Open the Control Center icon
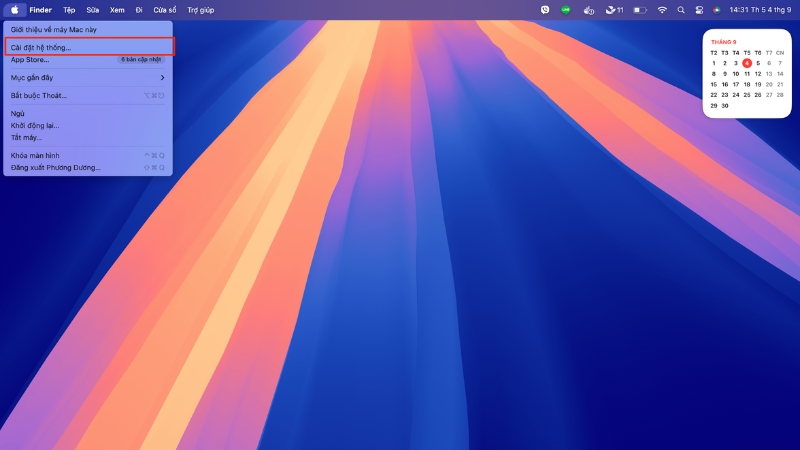This screenshot has height=450, width=800. tap(699, 9)
